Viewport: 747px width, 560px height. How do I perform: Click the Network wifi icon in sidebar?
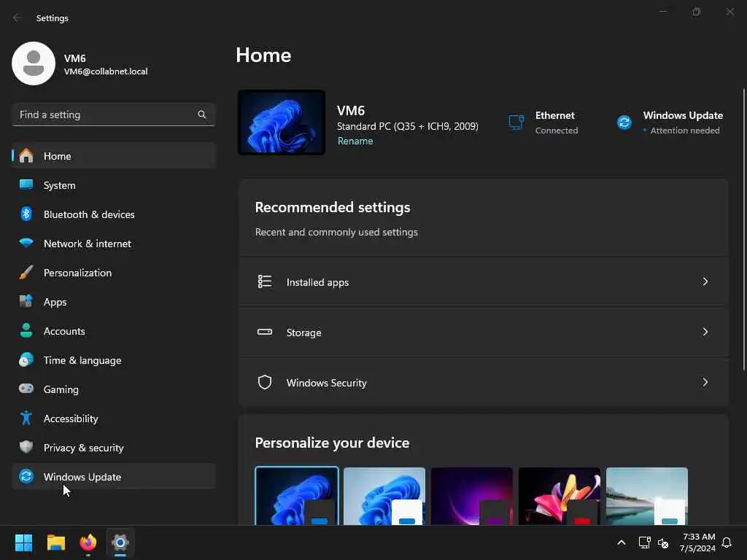(26, 243)
